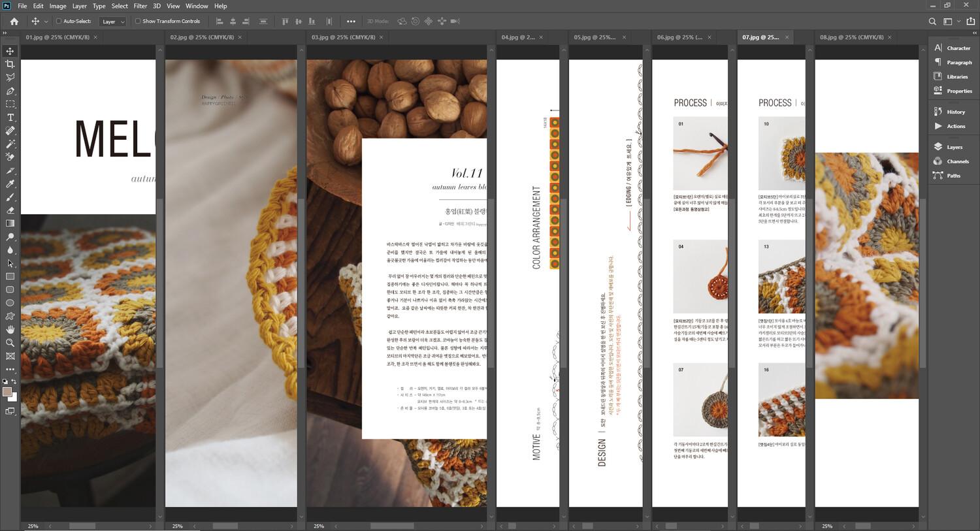Activate the Hand tool

(x=10, y=329)
